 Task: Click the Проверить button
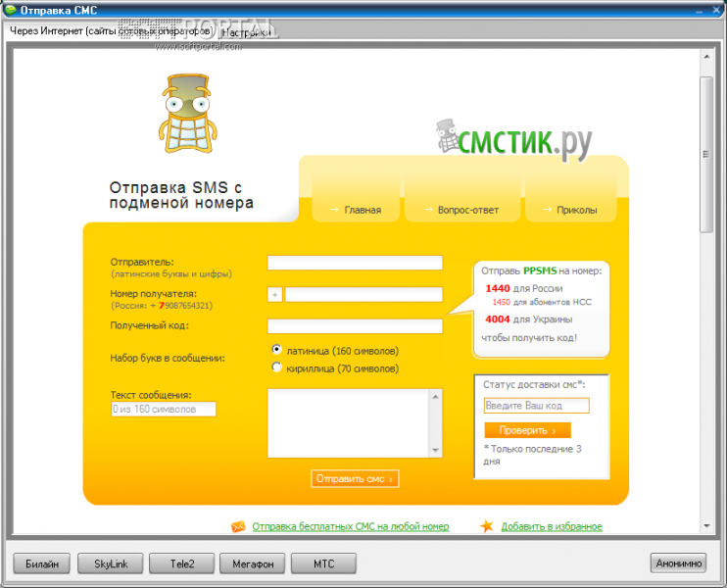(x=528, y=430)
